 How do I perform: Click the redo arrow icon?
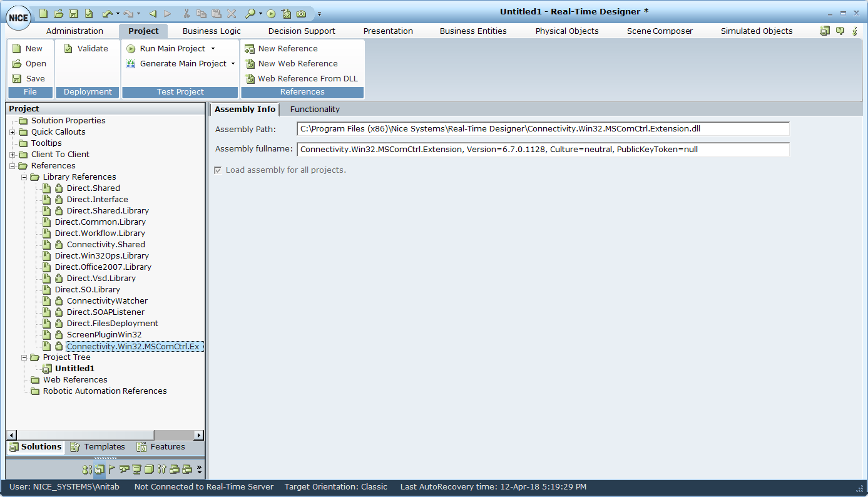click(x=128, y=13)
